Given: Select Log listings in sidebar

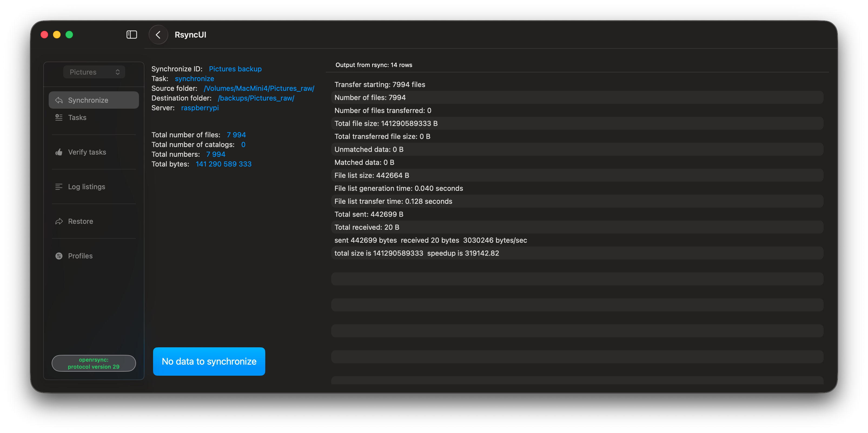Looking at the screenshot, I should pyautogui.click(x=87, y=187).
